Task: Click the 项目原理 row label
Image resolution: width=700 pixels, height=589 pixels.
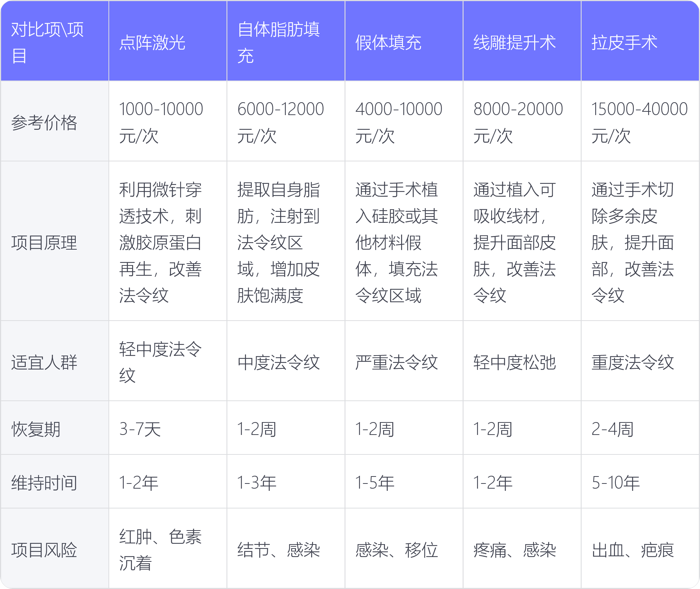Action: (55, 241)
